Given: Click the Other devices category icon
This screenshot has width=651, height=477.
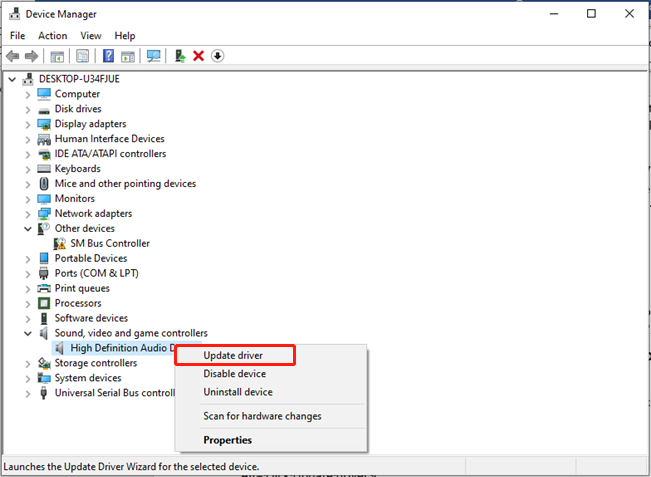Looking at the screenshot, I should [x=44, y=228].
